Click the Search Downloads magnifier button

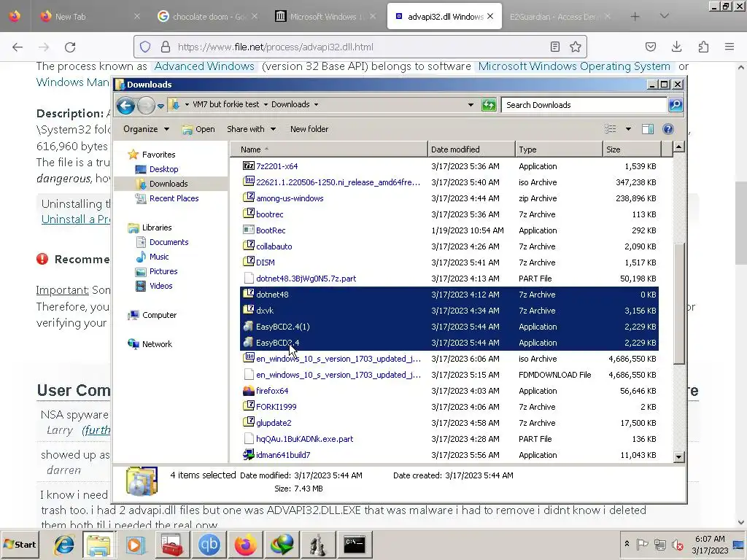pyautogui.click(x=676, y=105)
